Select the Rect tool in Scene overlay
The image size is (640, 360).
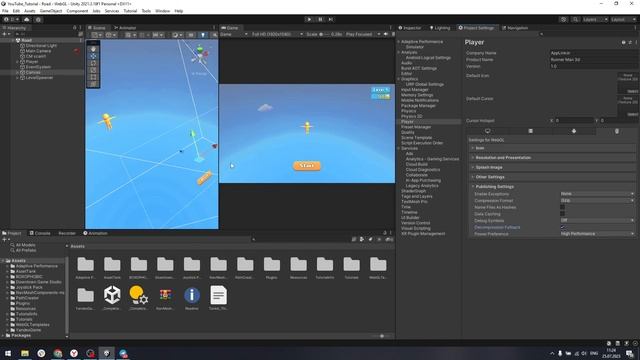93,77
